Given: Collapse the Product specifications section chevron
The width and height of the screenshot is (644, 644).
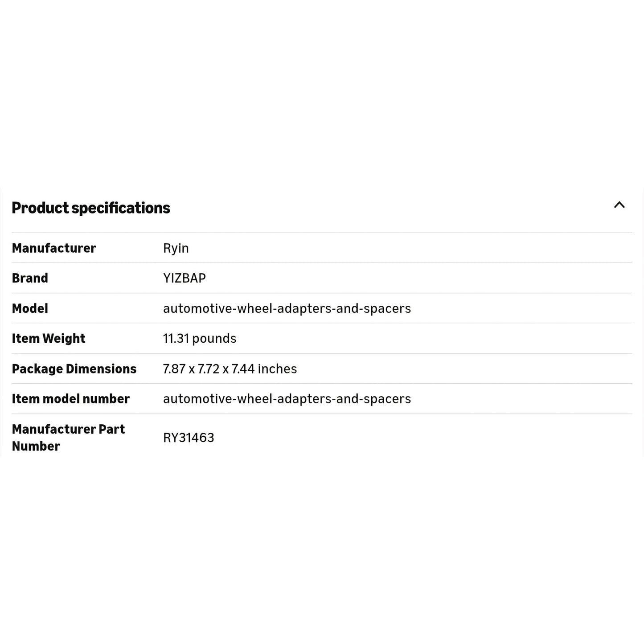Looking at the screenshot, I should coord(619,205).
